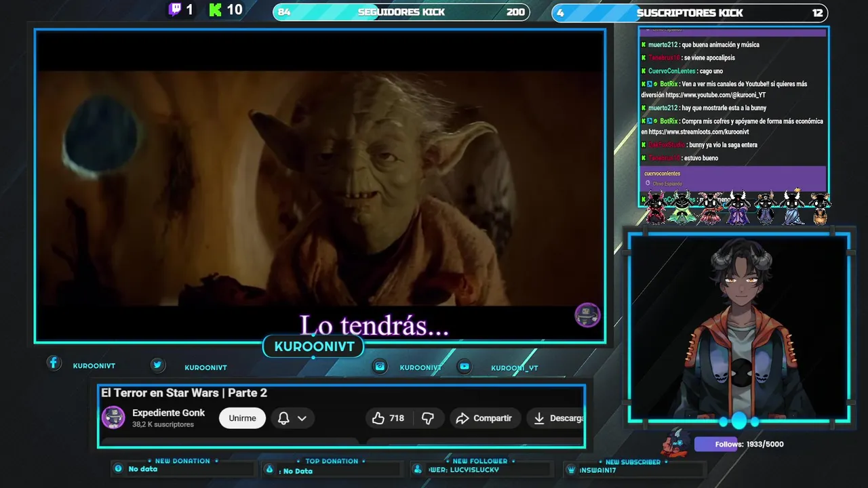Click the Facebook icon beside KUROONIVT
The width and height of the screenshot is (868, 488).
pyautogui.click(x=54, y=363)
